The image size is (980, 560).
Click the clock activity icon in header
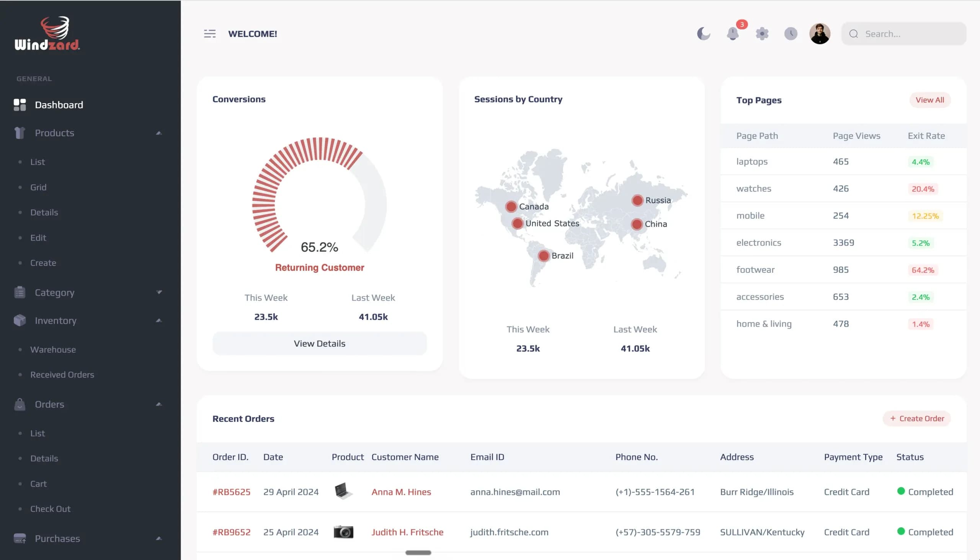click(x=791, y=34)
